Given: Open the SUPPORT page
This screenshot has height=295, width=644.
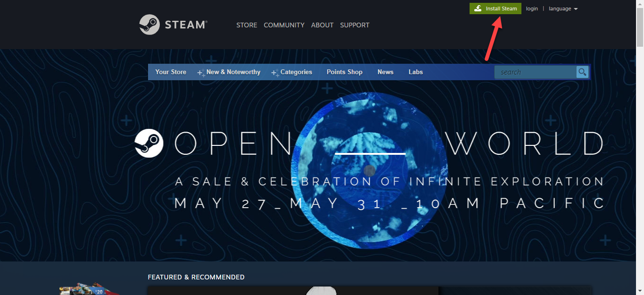Looking at the screenshot, I should pos(355,25).
